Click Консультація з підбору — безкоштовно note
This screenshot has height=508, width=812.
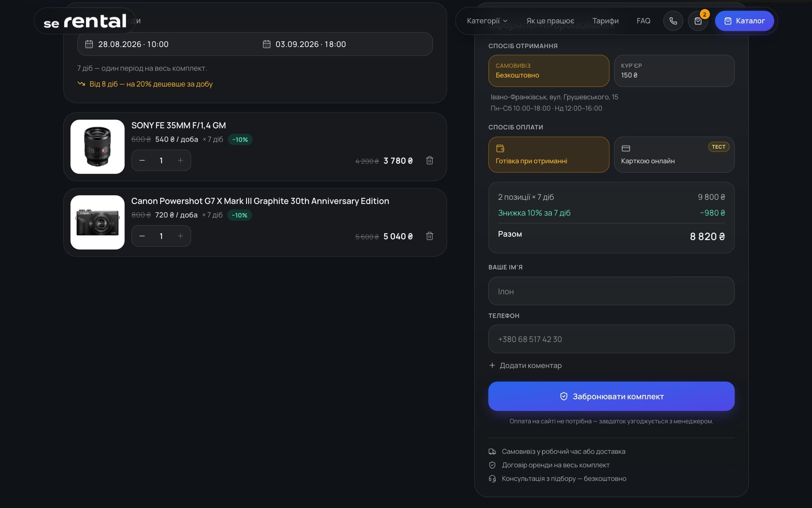pyautogui.click(x=564, y=479)
